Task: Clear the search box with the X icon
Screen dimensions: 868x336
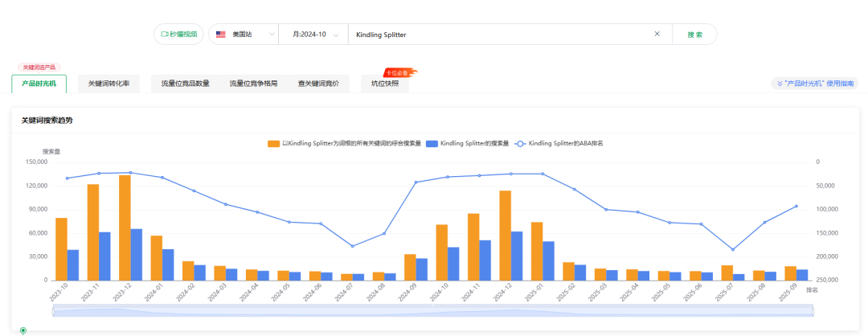Action: [657, 34]
